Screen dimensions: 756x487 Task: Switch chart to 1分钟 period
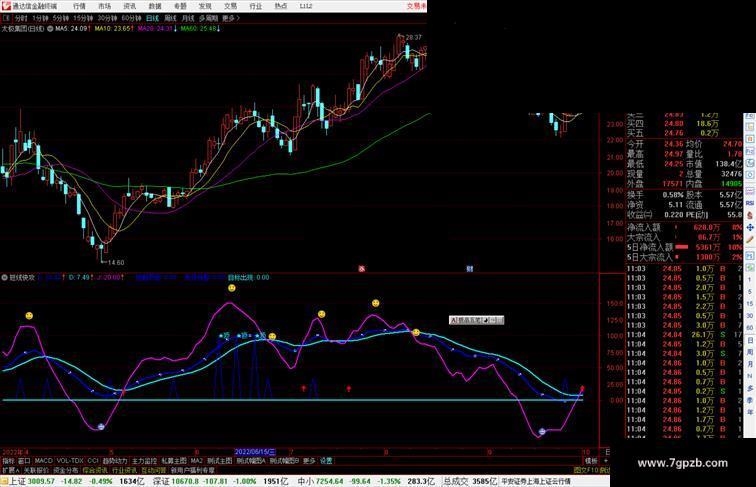tap(40, 18)
